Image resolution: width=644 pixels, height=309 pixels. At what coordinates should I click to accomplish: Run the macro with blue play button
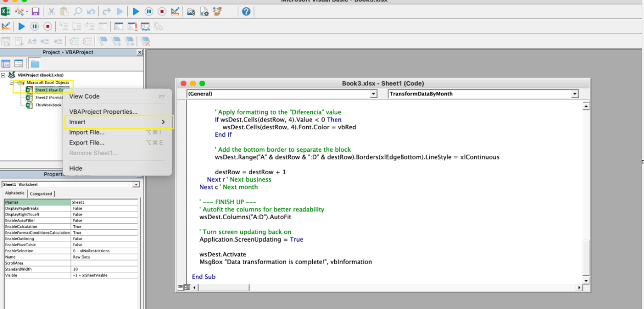click(135, 11)
